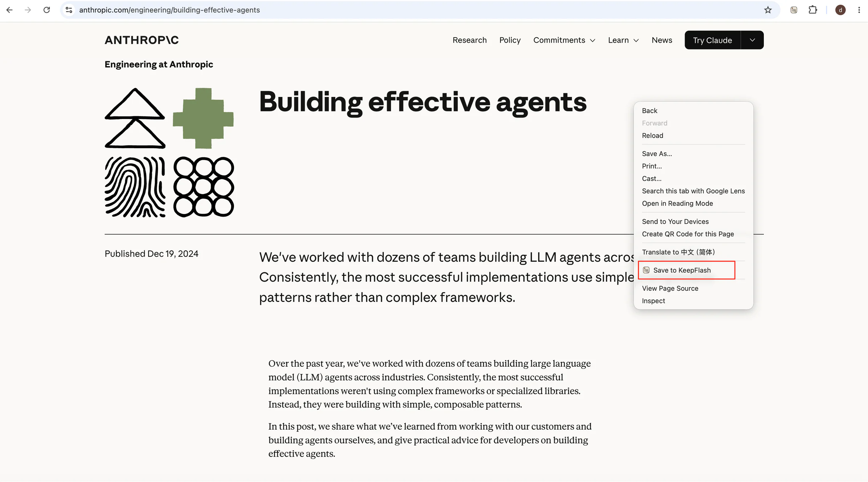Choose Save As... in context menu
Screen dimensions: 868x482
(x=693, y=154)
